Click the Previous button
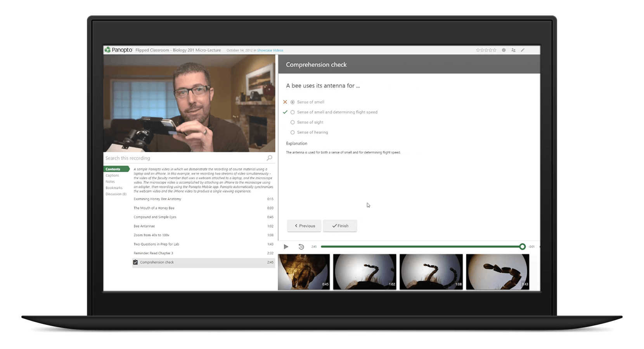The height and width of the screenshot is (349, 644). point(304,226)
